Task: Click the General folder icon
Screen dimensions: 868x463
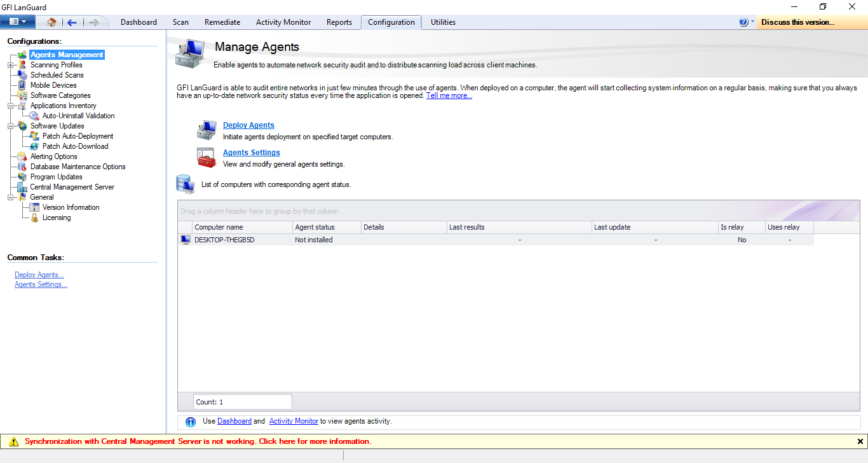Action: coord(22,197)
